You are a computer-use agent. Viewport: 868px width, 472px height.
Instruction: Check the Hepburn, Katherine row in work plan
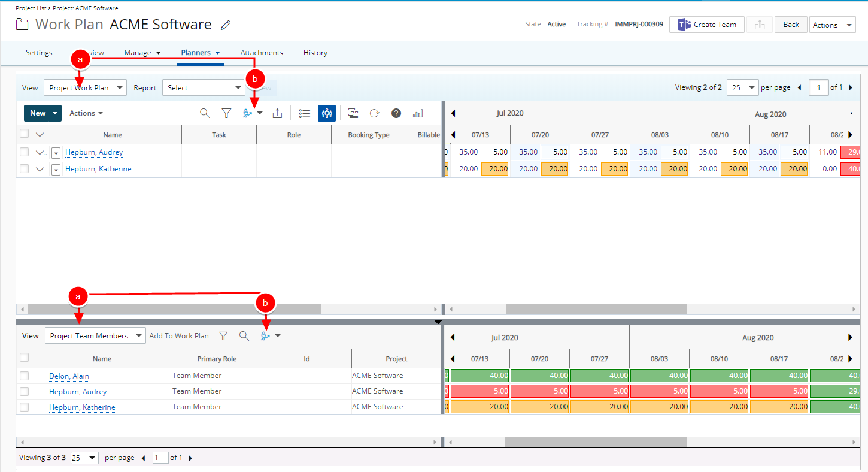(24, 169)
